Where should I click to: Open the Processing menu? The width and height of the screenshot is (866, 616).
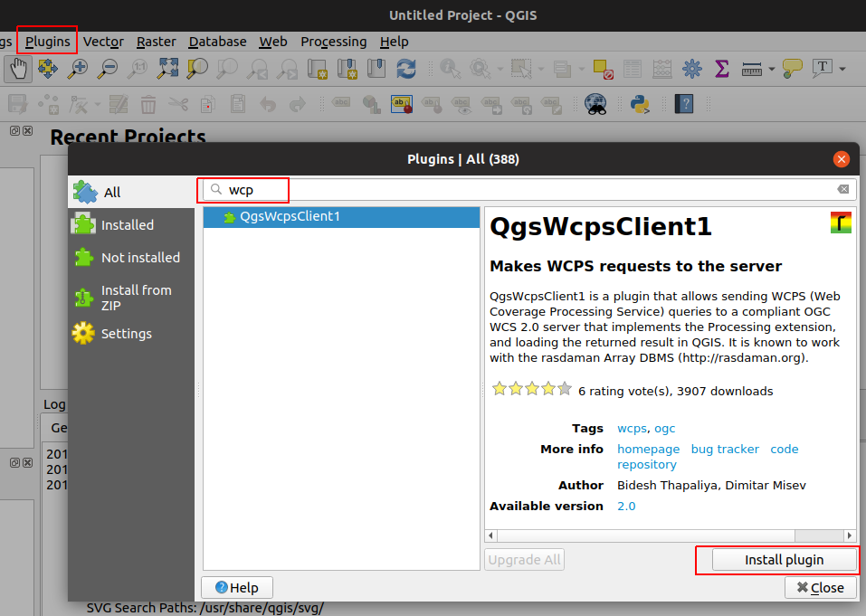coord(334,42)
